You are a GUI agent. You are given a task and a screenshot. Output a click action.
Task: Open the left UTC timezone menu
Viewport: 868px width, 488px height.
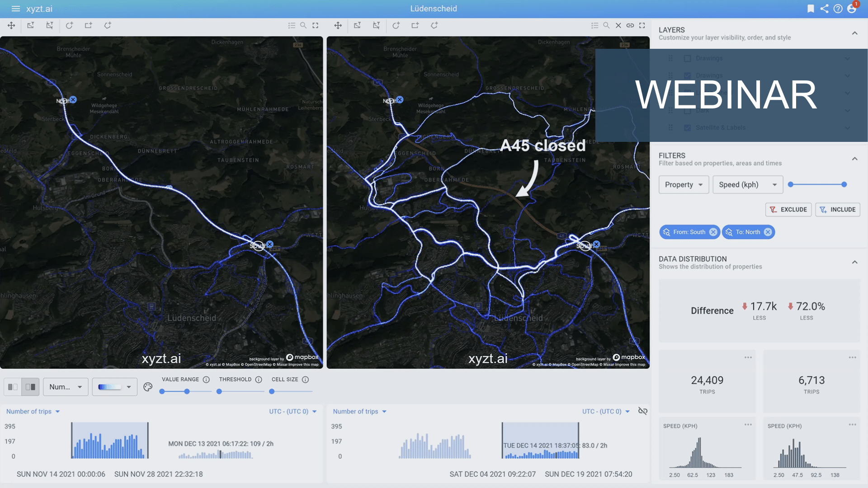pyautogui.click(x=292, y=411)
